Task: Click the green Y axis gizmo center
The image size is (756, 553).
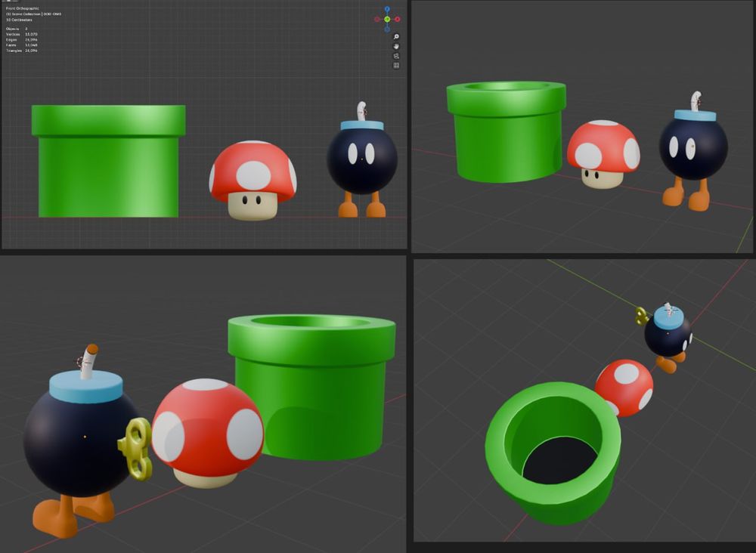Action: (x=387, y=20)
